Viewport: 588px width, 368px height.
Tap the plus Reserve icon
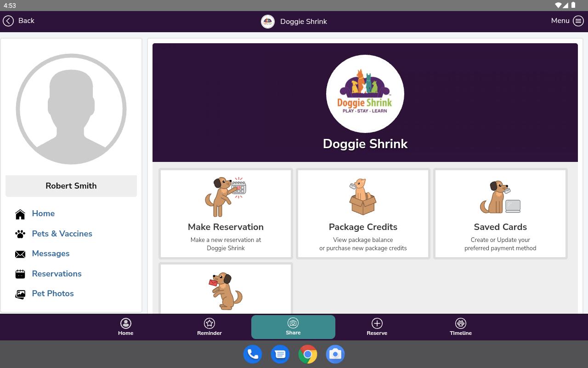point(377,323)
